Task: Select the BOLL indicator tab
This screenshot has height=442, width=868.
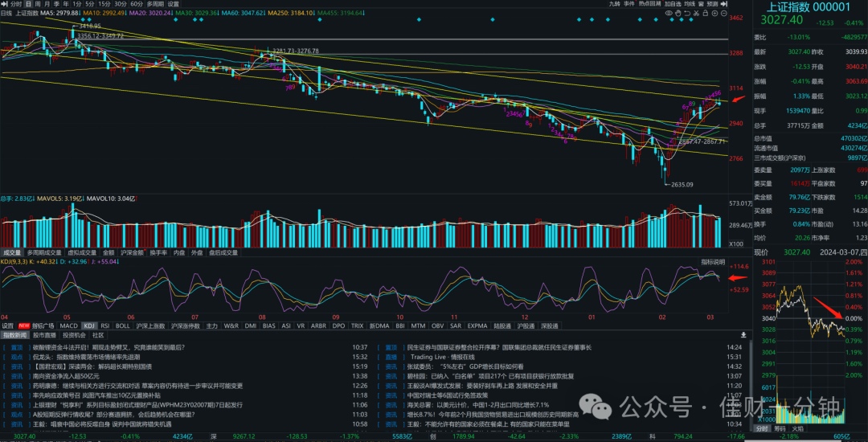Action: click(x=122, y=325)
